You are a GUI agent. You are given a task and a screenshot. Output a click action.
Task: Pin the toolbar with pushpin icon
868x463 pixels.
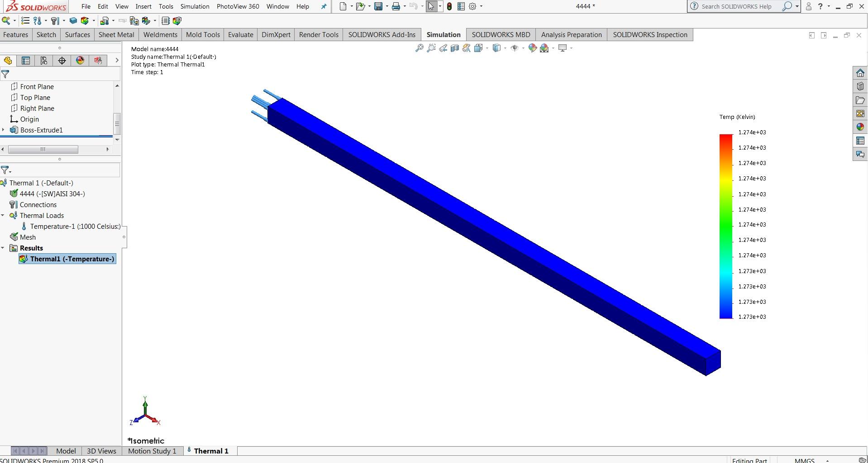click(323, 6)
